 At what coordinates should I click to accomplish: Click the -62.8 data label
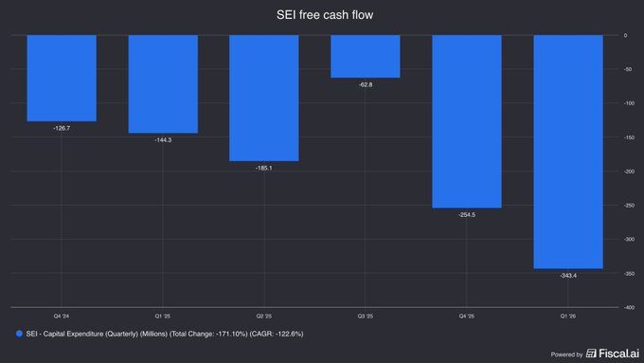pos(366,84)
